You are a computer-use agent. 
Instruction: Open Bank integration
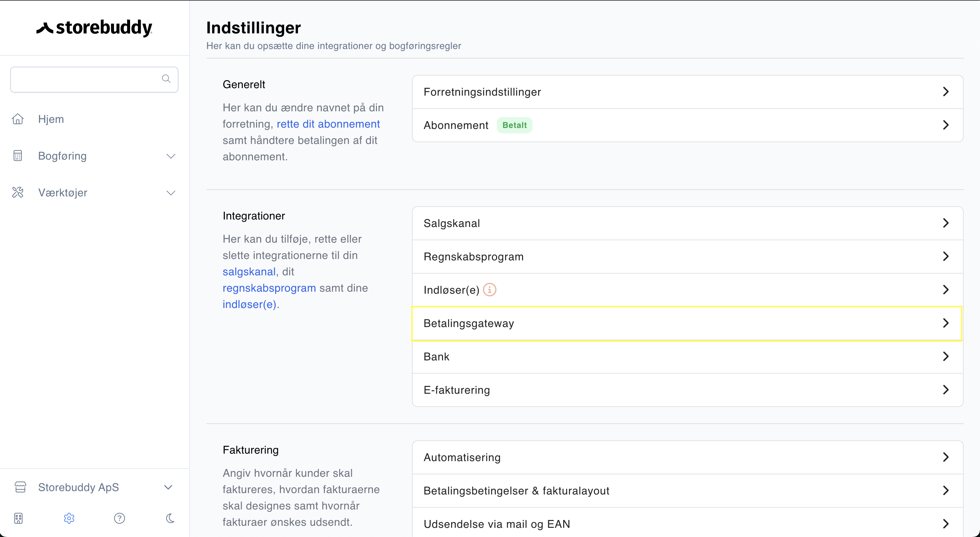pyautogui.click(x=687, y=357)
